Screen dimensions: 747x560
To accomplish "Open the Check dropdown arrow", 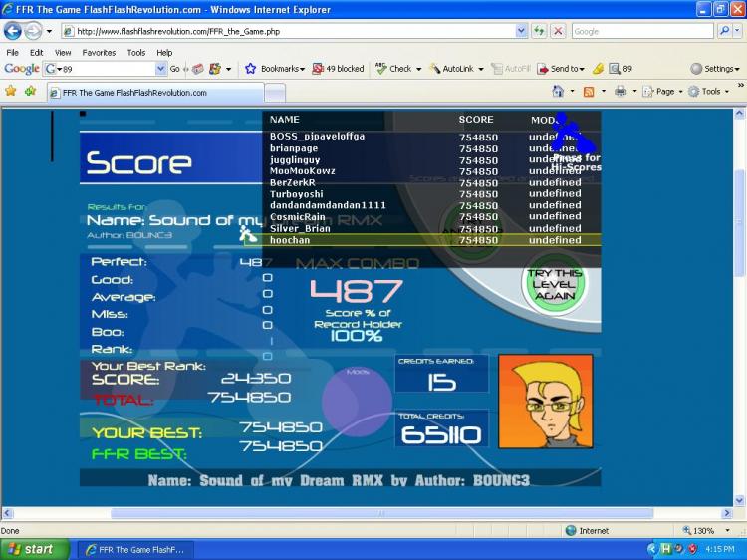I will [x=418, y=69].
